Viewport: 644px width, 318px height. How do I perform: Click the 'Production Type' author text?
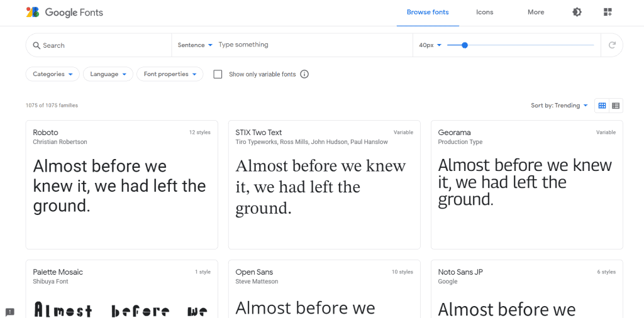coord(460,142)
